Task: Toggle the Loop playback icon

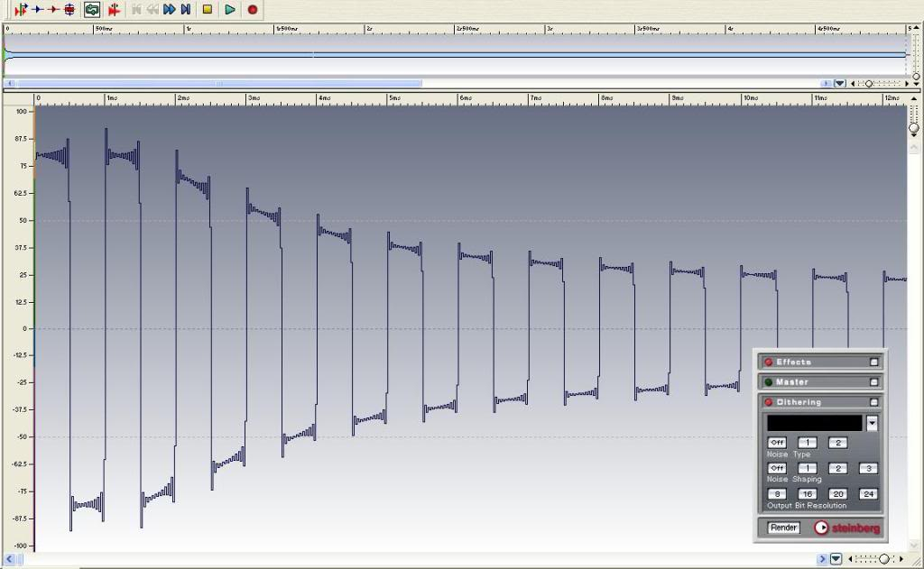Action: [x=92, y=9]
